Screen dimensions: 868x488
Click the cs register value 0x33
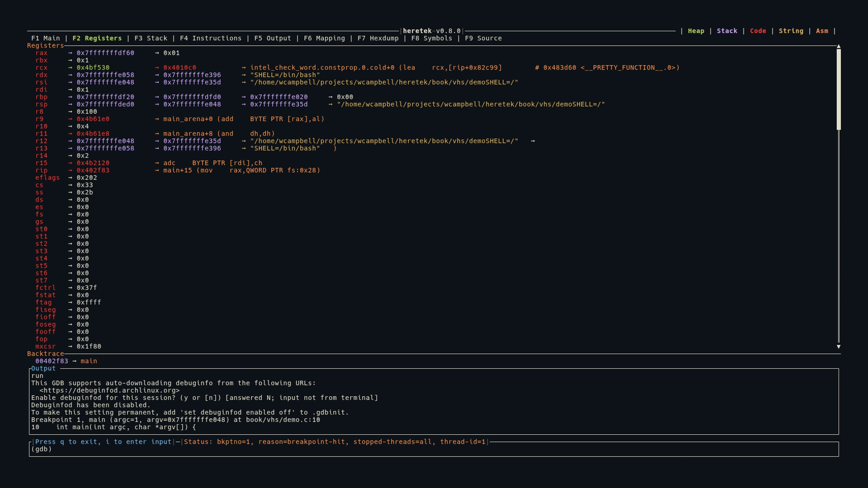(x=85, y=185)
